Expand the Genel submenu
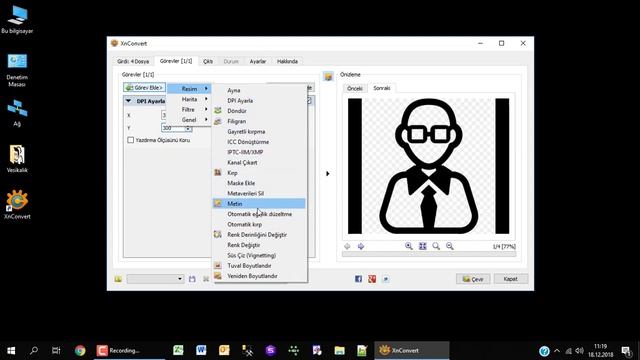 coord(189,120)
